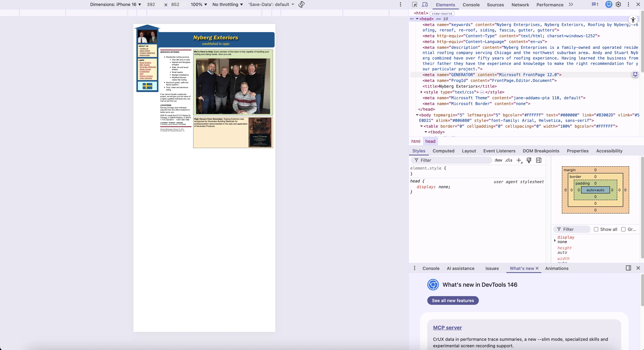The image size is (644, 350).
Task: Switch to Issues drawer tab
Action: click(x=492, y=268)
